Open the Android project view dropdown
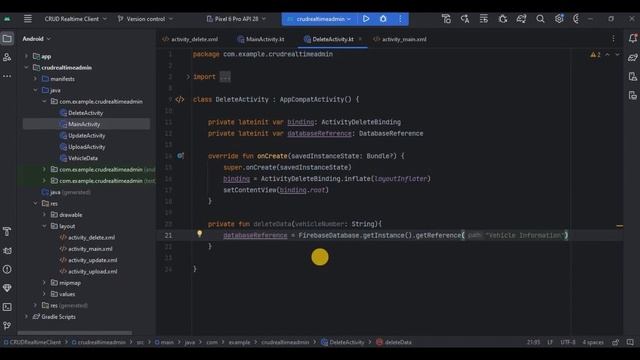Image resolution: width=640 pixels, height=360 pixels. click(37, 39)
